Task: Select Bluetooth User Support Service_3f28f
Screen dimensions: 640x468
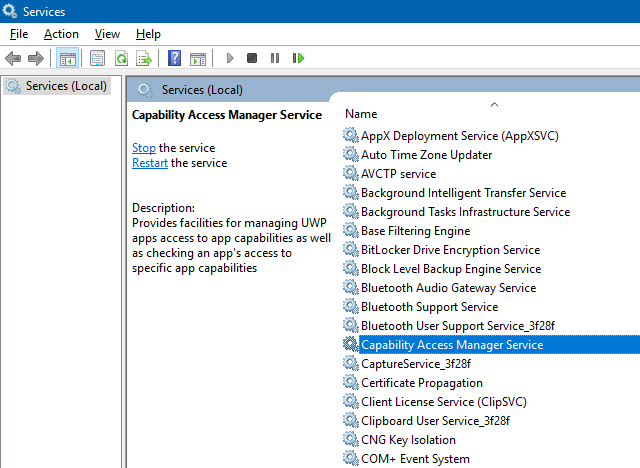Action: (458, 326)
